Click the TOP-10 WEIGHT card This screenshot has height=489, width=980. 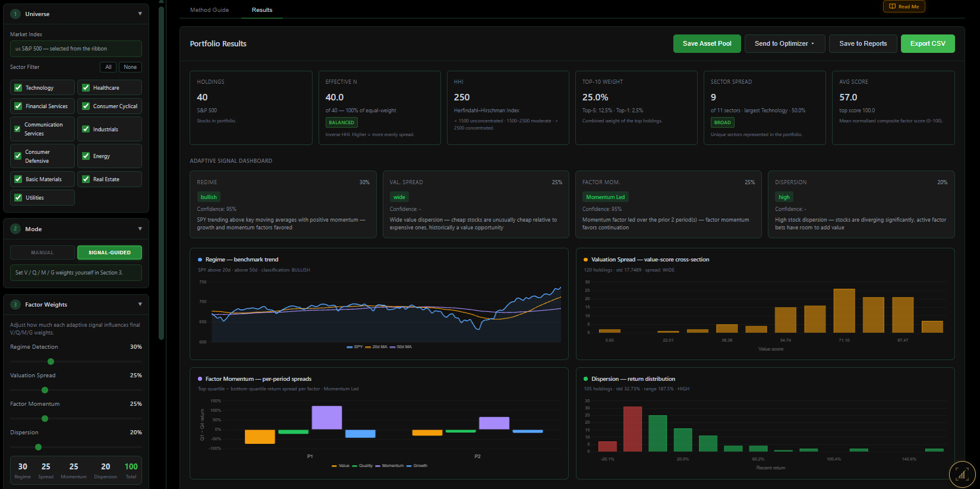636,108
